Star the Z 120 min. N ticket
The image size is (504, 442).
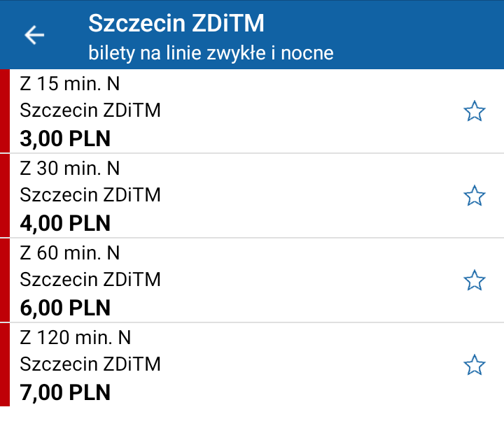[474, 365]
